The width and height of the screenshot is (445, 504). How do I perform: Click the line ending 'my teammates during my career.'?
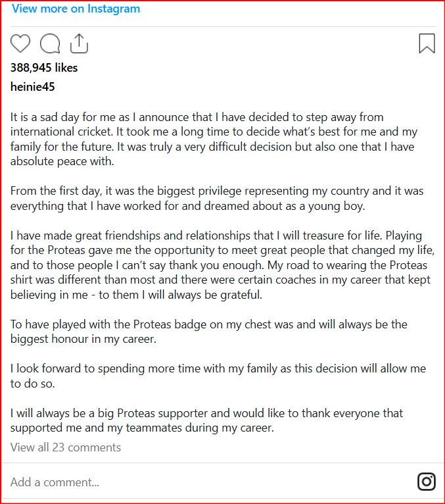point(142,428)
